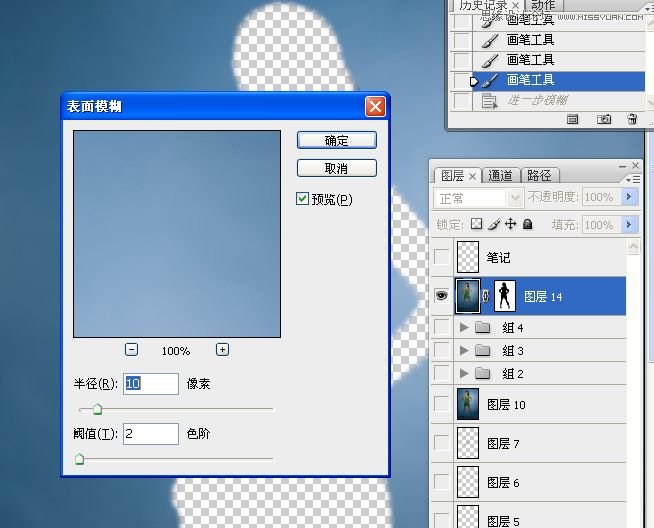Minimize the Layers panel

tap(622, 166)
